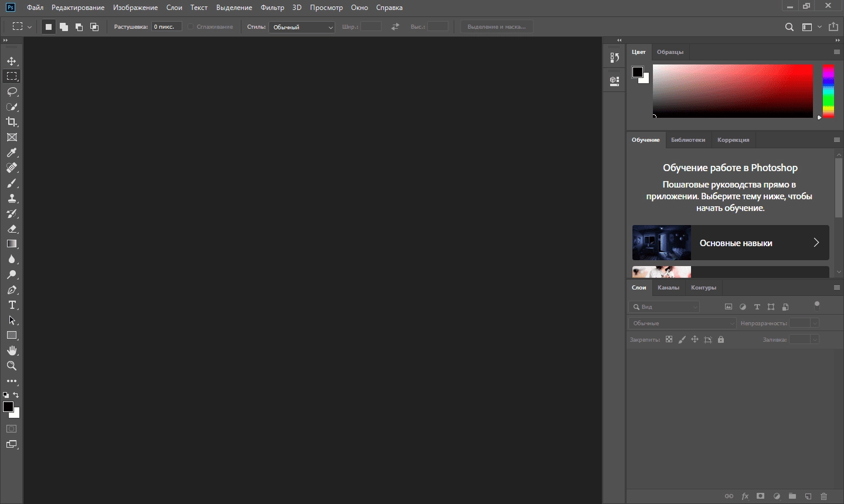Select the Rectangular Marquee tool
This screenshot has height=504, width=844.
[x=12, y=76]
